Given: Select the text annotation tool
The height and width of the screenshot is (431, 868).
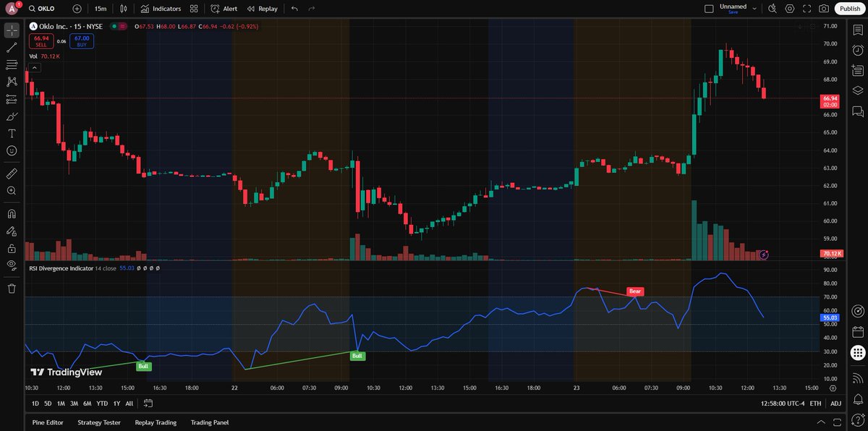Looking at the screenshot, I should 12,134.
